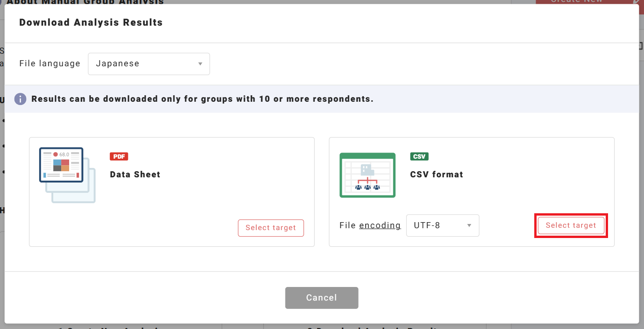Click the red PDF badge
The image size is (644, 329).
119,156
